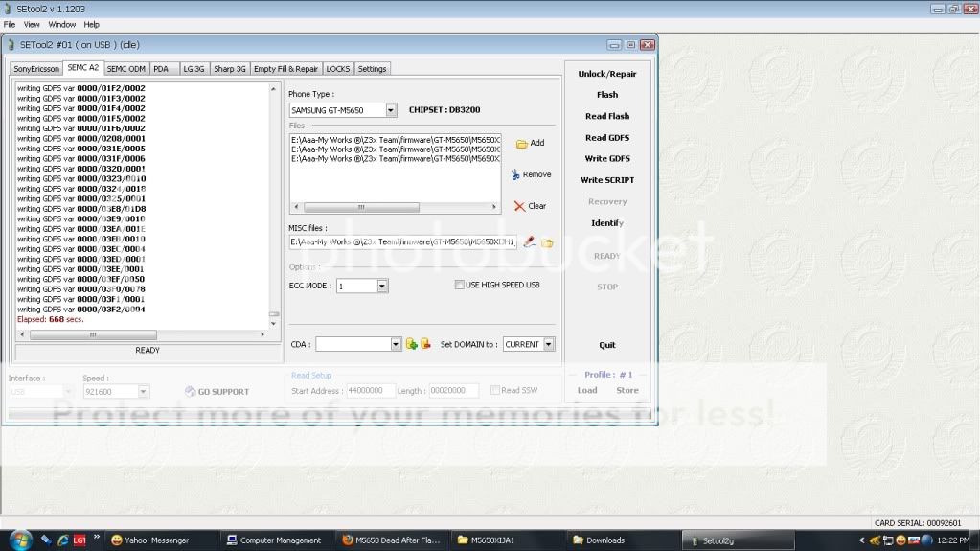
Task: Open the Help menu
Action: 91,24
